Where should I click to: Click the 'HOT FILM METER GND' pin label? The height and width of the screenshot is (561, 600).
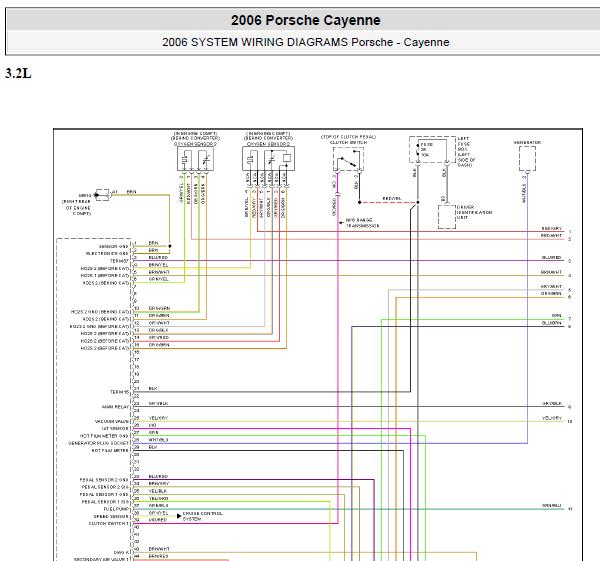click(104, 436)
